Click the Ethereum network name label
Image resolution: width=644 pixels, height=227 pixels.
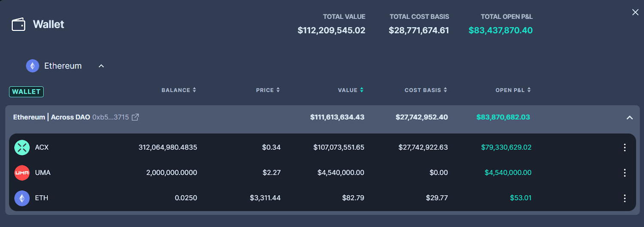tap(63, 66)
